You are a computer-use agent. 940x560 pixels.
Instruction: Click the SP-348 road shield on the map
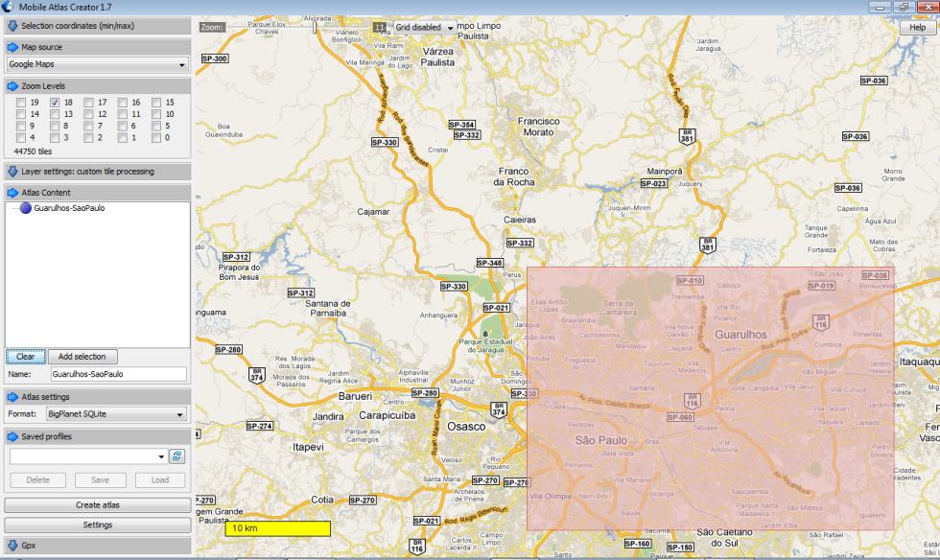pyautogui.click(x=490, y=263)
